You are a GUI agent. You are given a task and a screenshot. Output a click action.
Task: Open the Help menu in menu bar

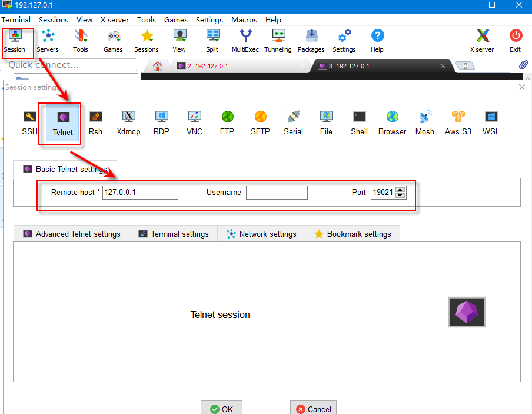pos(273,19)
